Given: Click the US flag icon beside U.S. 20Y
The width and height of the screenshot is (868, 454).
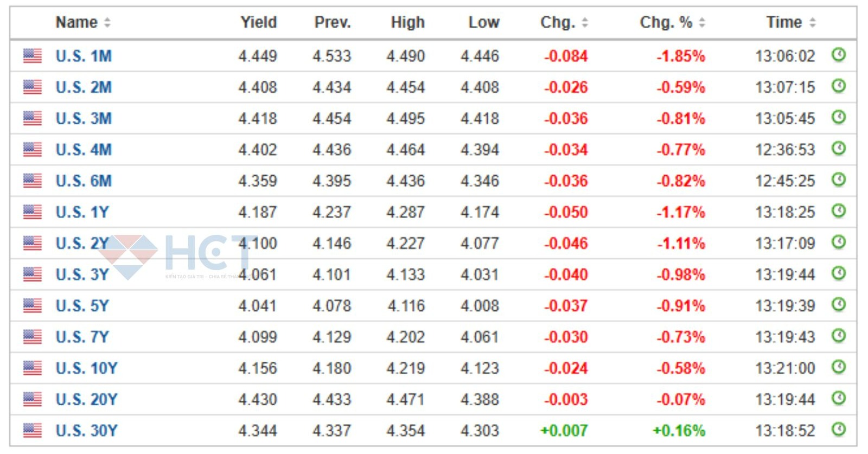Looking at the screenshot, I should (x=33, y=399).
